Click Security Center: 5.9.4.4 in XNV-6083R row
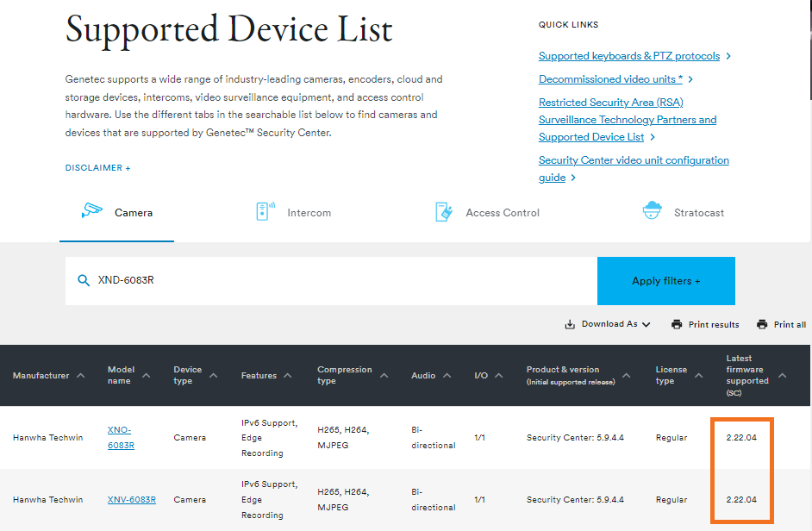The image size is (812, 531). 575,499
